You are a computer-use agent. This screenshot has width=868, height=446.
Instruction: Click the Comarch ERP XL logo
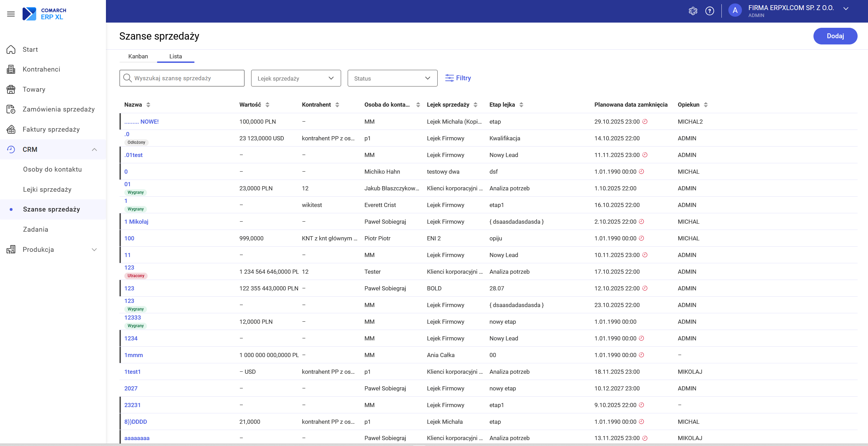43,14
